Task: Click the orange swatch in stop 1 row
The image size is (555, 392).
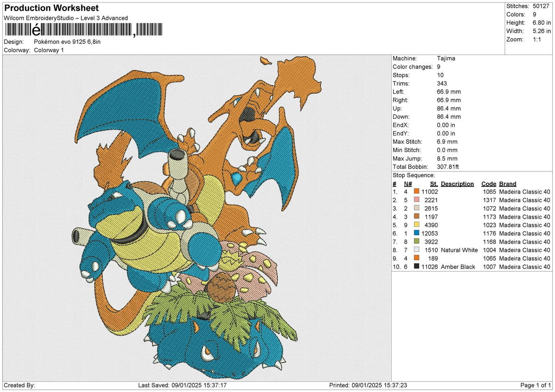Action: pos(417,192)
